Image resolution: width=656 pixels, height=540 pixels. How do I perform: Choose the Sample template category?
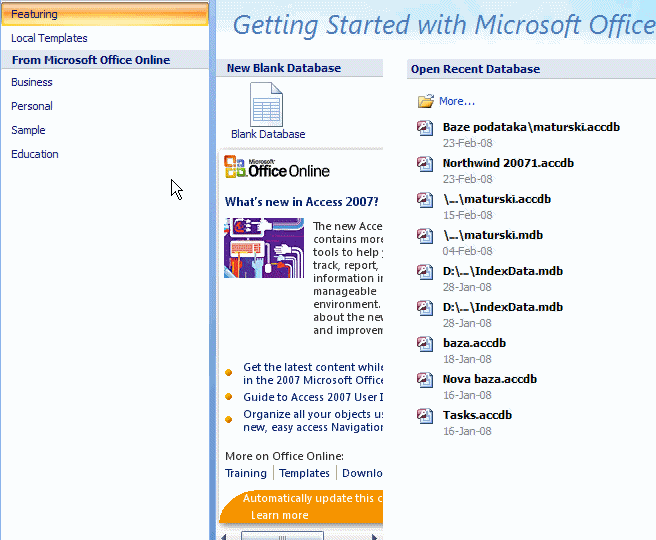point(28,130)
